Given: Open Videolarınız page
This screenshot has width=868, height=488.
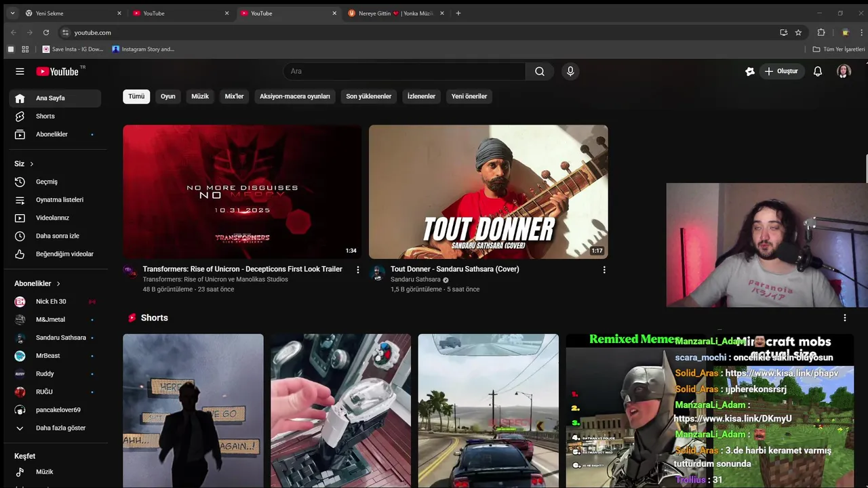Looking at the screenshot, I should (x=56, y=218).
